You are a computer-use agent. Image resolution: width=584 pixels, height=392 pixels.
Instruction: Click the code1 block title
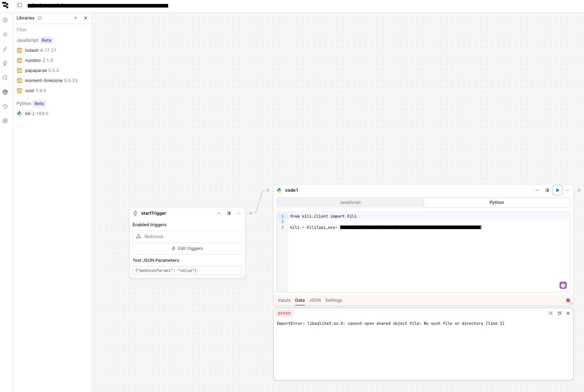(292, 190)
